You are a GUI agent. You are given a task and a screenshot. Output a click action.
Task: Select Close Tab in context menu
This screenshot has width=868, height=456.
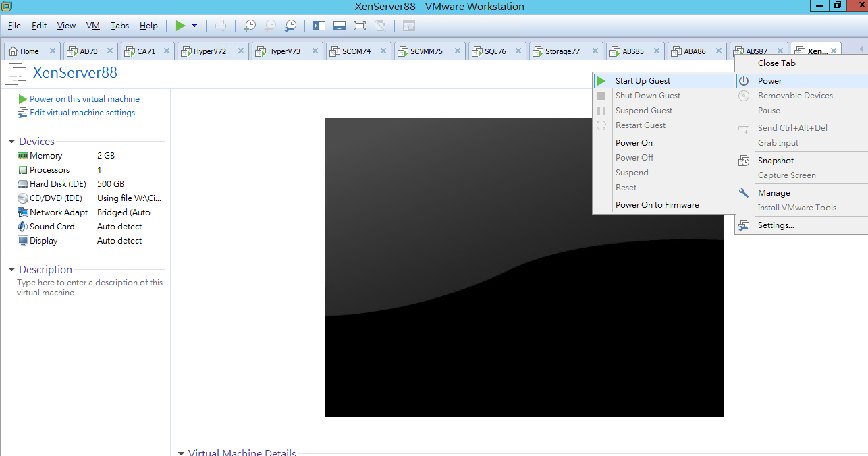coord(802,63)
